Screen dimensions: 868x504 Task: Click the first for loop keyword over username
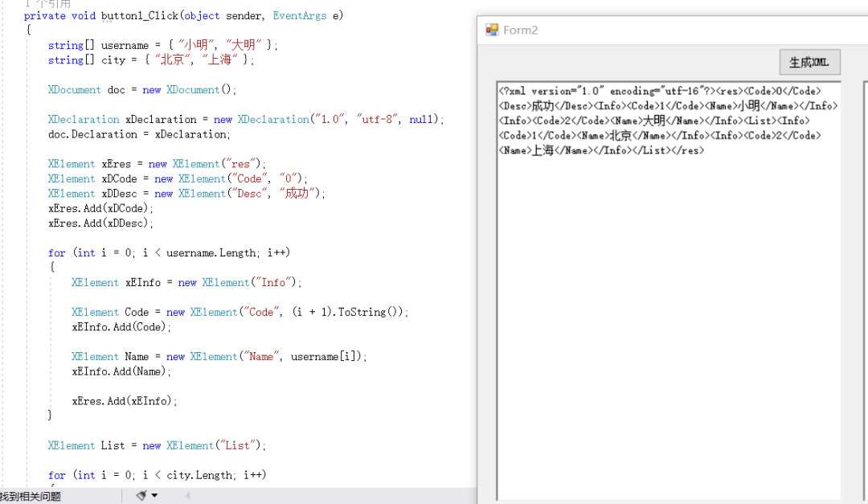click(56, 253)
